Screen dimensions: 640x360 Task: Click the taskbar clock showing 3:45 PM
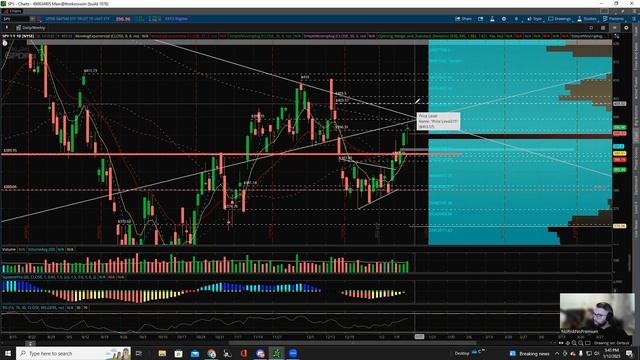(x=611, y=353)
